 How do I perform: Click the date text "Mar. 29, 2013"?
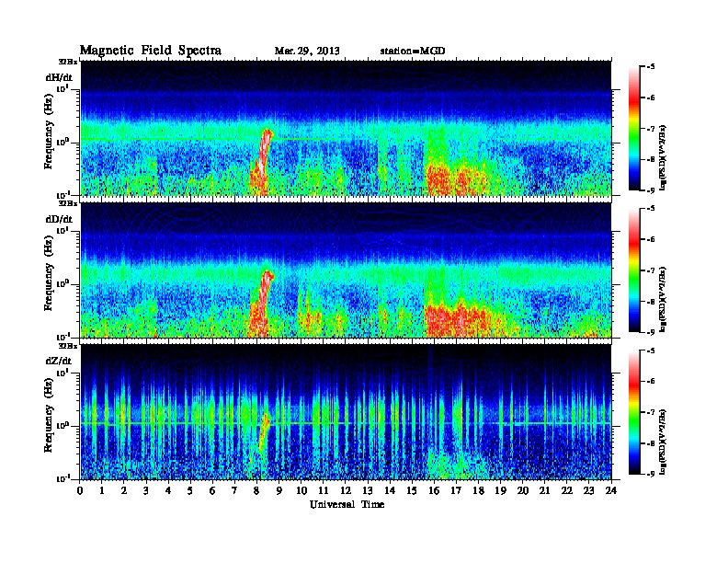click(307, 52)
